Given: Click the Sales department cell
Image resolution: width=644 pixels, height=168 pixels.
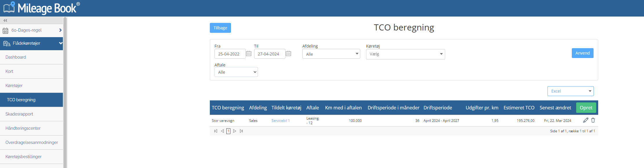Looking at the screenshot, I should click(253, 121).
